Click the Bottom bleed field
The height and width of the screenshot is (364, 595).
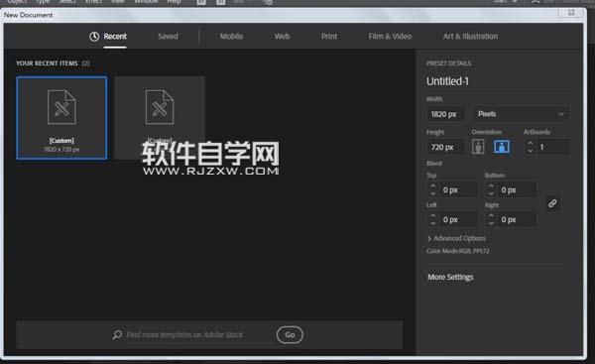click(517, 189)
